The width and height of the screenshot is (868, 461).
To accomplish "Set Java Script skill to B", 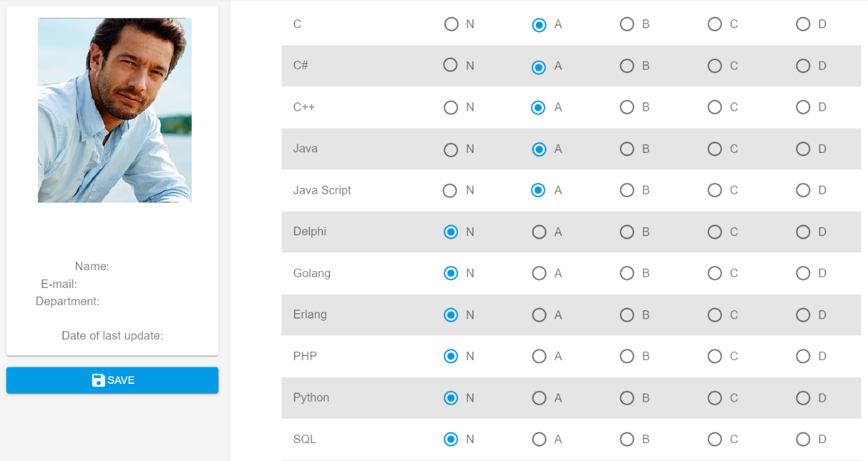I will [626, 190].
